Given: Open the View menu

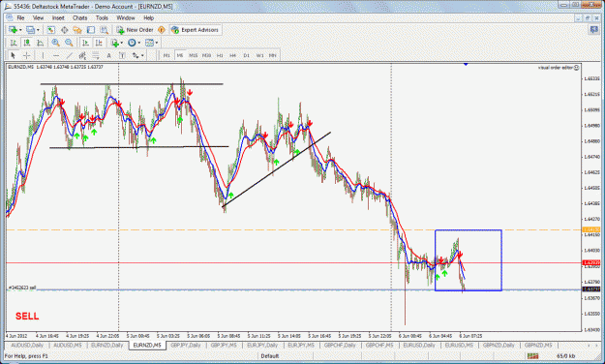Looking at the screenshot, I should (38, 17).
